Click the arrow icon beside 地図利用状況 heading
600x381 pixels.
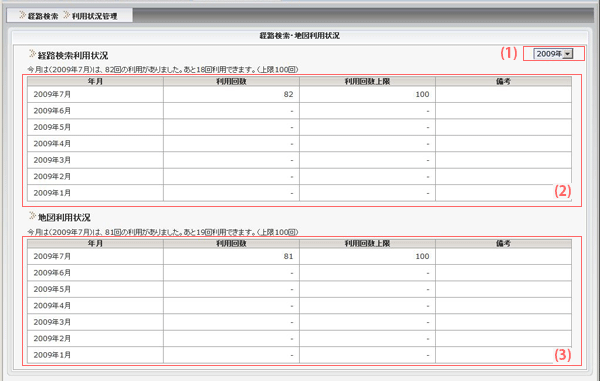(32, 216)
